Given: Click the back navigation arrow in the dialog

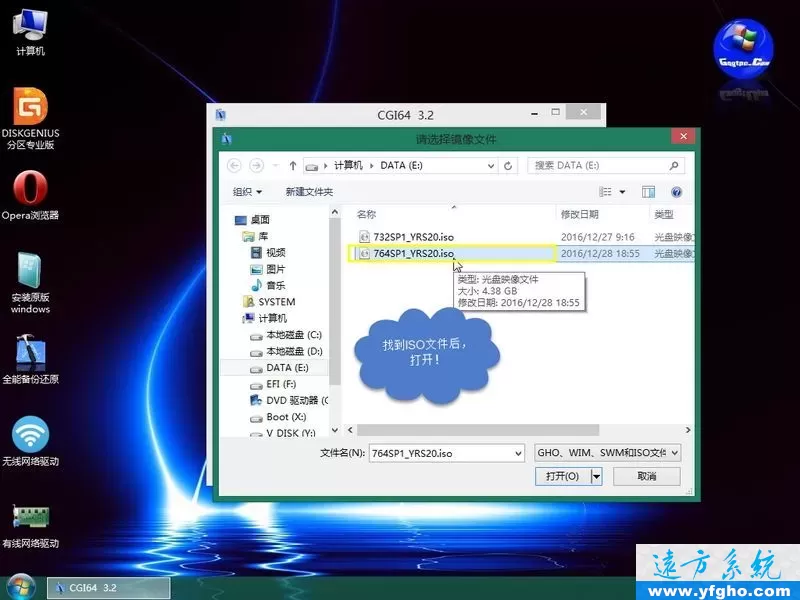Looking at the screenshot, I should click(234, 165).
